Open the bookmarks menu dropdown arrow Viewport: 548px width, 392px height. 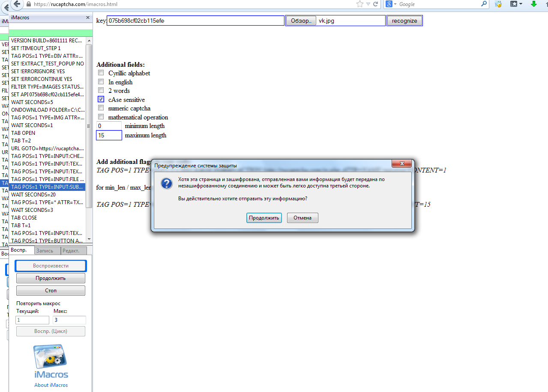[x=521, y=4]
